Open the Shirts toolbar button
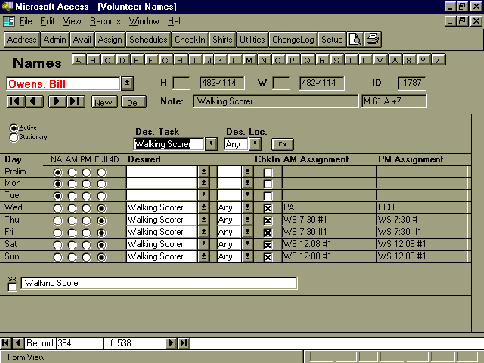 point(222,40)
